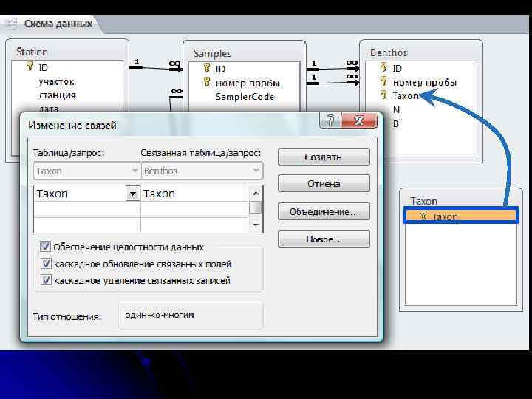
Task: Click the field list scroll down arrow
Action: pyautogui.click(x=256, y=225)
